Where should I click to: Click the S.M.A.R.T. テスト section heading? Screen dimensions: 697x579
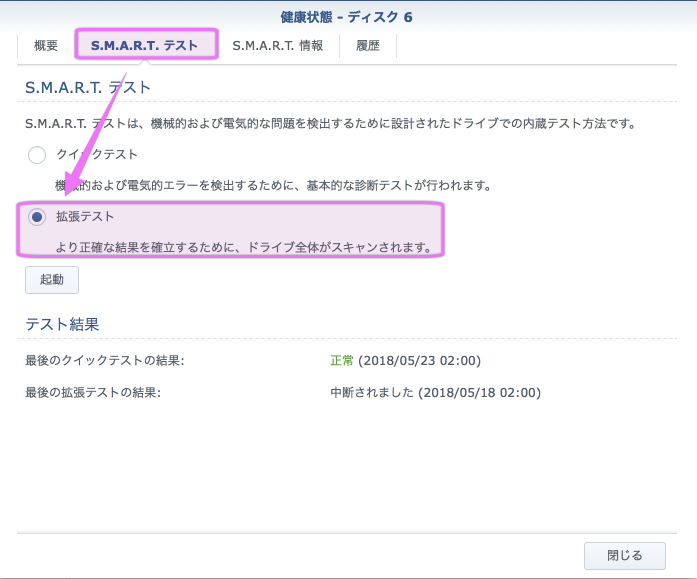(88, 88)
